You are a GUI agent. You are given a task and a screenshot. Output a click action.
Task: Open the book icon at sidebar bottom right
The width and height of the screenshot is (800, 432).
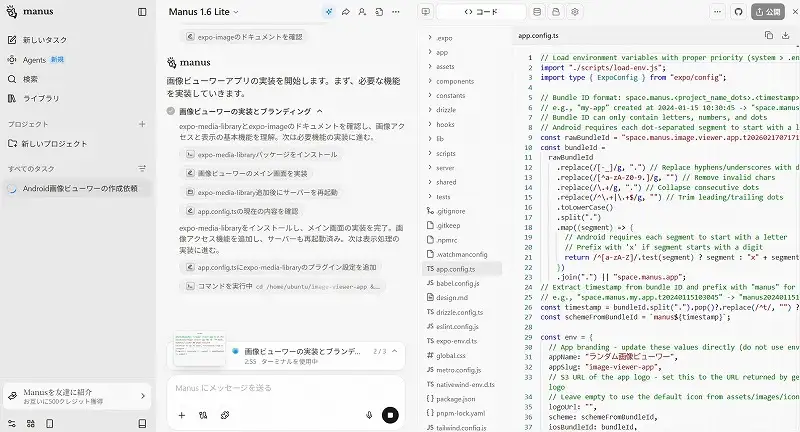coord(142,423)
